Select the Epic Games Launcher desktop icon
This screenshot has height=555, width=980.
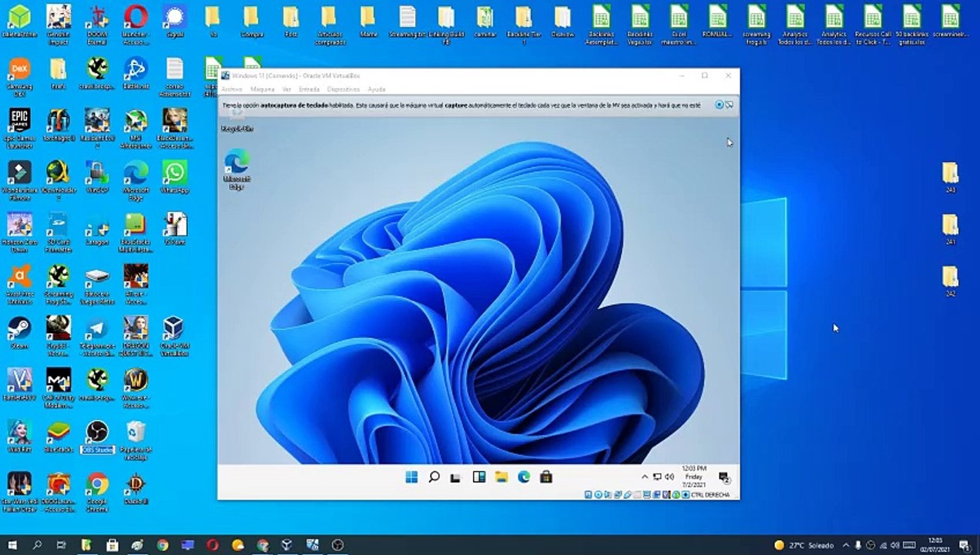coord(19,128)
